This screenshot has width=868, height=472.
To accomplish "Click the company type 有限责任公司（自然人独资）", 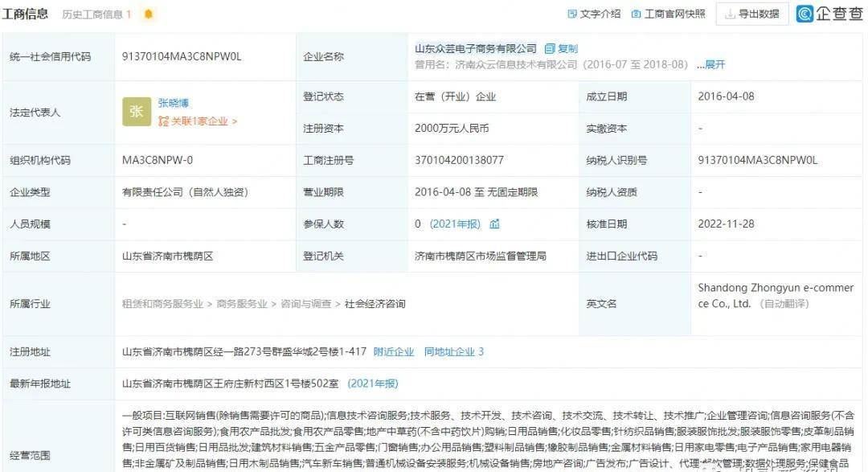I will coord(185,192).
